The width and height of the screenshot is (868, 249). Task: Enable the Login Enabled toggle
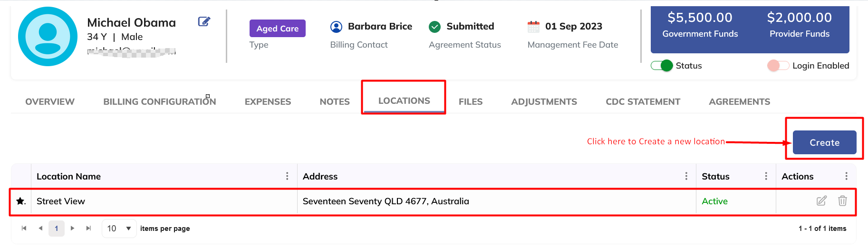click(778, 66)
